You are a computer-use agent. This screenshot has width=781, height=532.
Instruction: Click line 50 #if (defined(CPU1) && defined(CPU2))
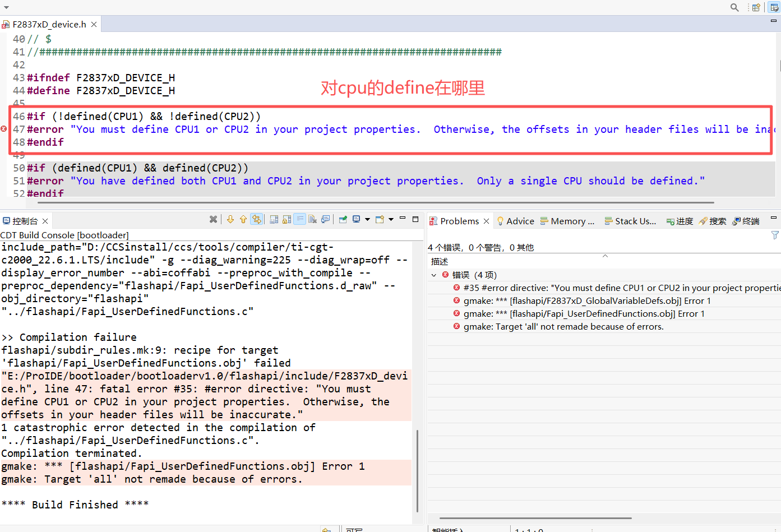(137, 168)
